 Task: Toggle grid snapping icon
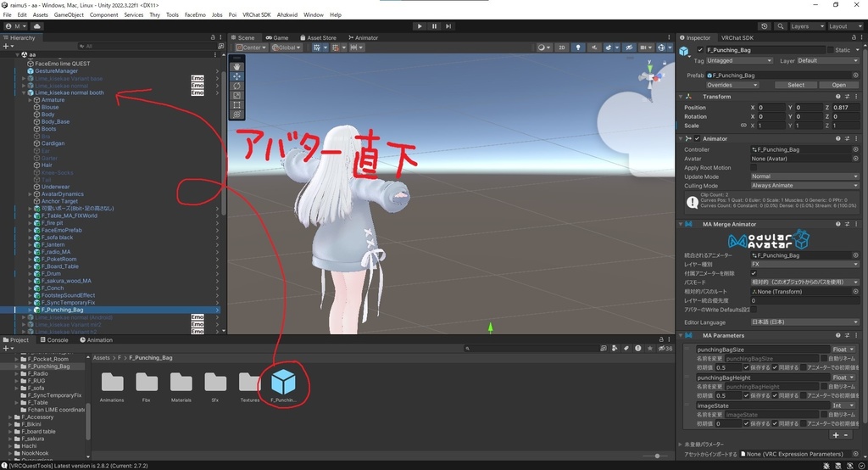coord(337,48)
